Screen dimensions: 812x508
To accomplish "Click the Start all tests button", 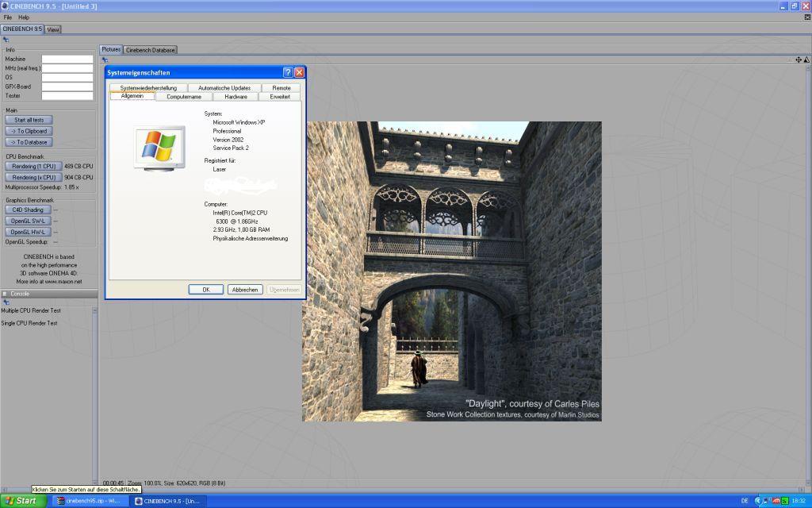I will pos(29,120).
